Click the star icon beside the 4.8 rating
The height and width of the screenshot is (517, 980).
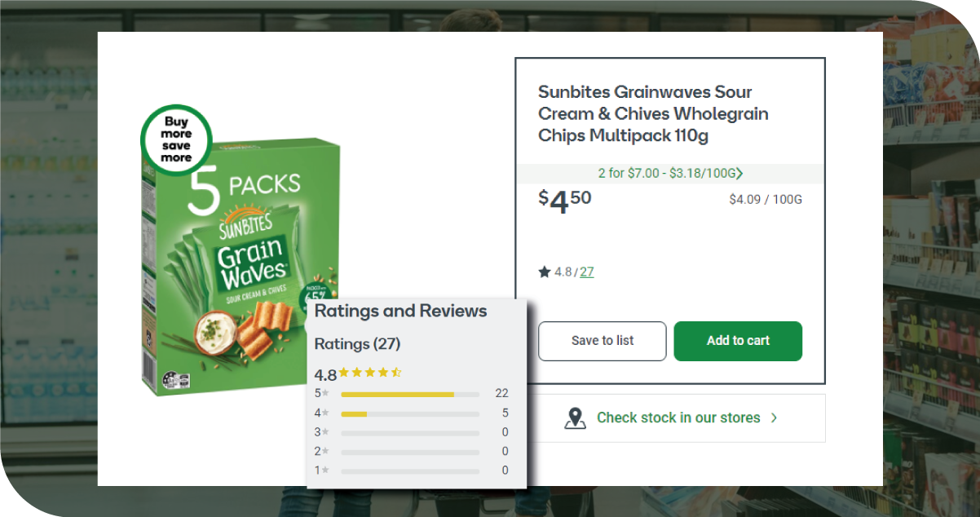tap(544, 272)
